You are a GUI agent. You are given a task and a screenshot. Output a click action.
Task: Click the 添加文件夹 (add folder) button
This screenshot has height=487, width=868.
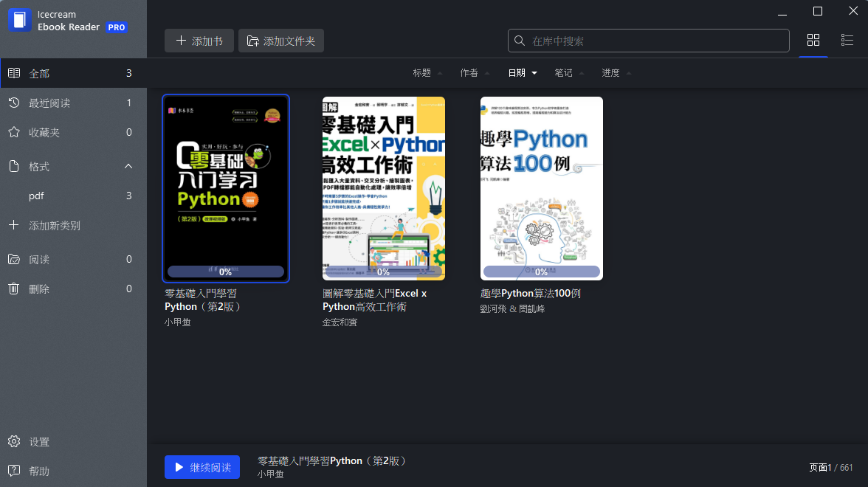(281, 41)
